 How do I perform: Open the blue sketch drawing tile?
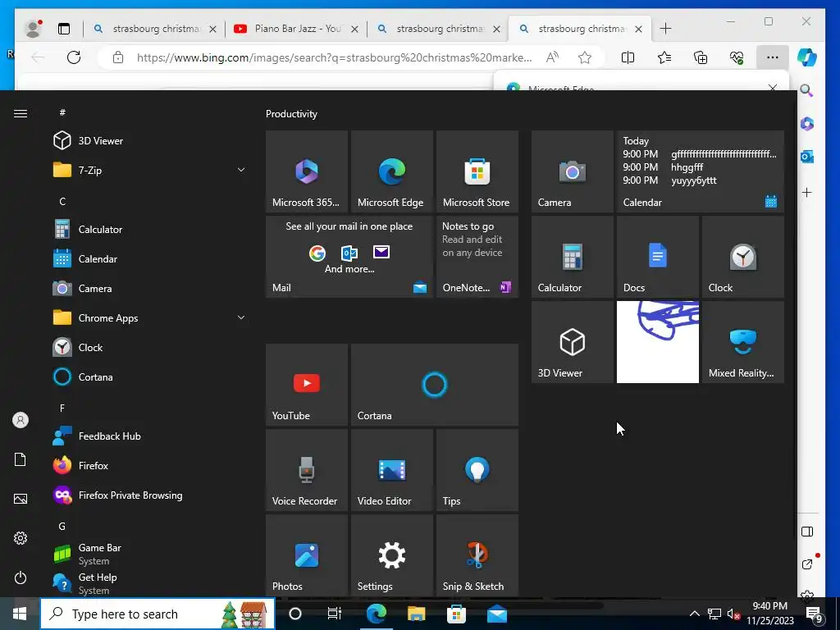click(657, 342)
